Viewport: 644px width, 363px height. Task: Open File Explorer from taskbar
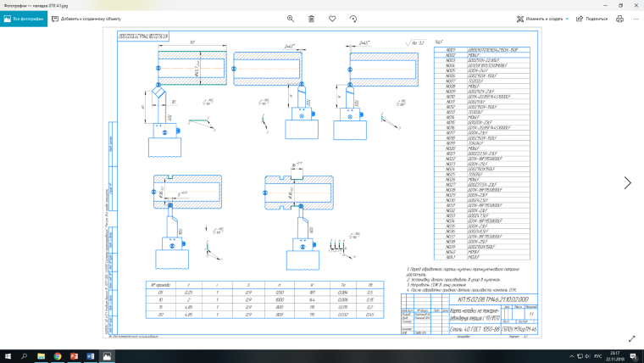click(x=41, y=356)
